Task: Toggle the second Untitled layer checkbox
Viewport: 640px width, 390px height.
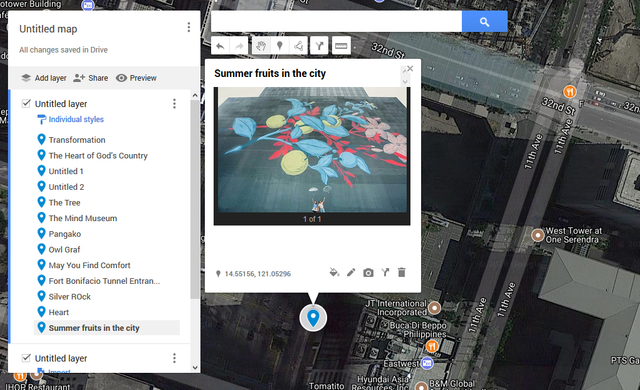Action: [26, 358]
